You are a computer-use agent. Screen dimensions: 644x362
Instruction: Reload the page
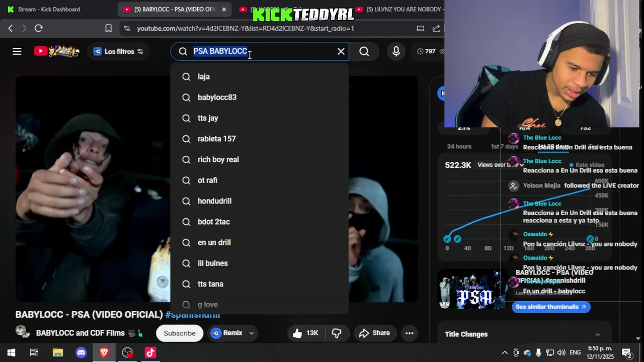pyautogui.click(x=38, y=28)
